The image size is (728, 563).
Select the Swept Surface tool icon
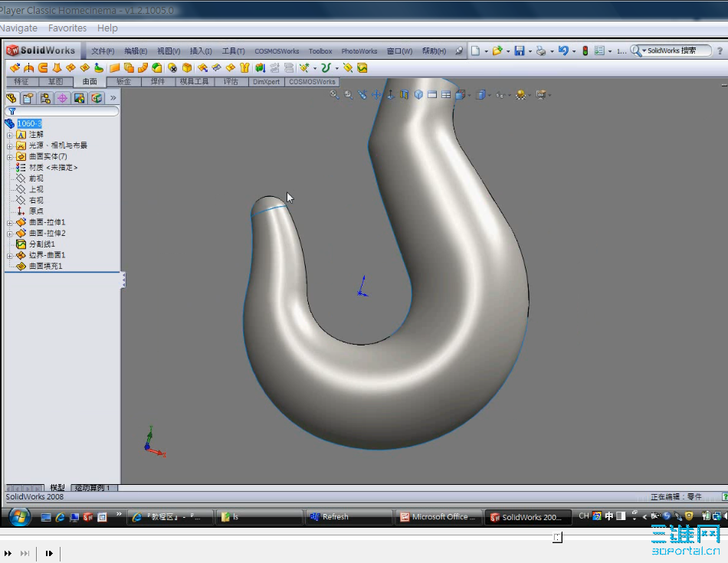(43, 67)
